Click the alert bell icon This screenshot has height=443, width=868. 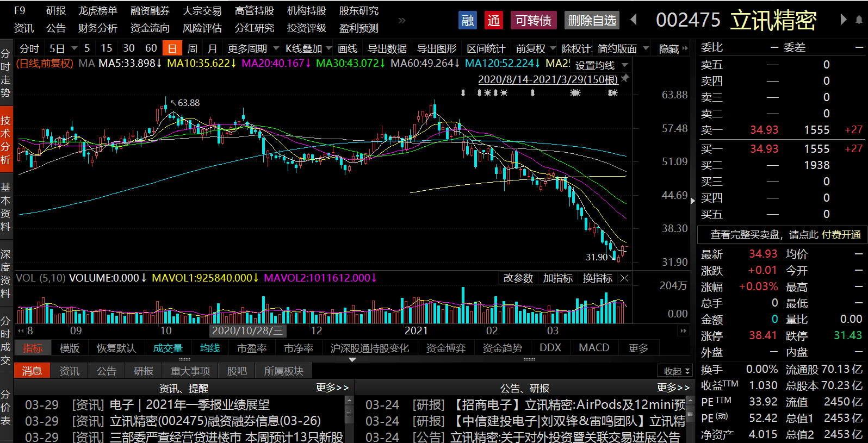pyautogui.click(x=859, y=20)
